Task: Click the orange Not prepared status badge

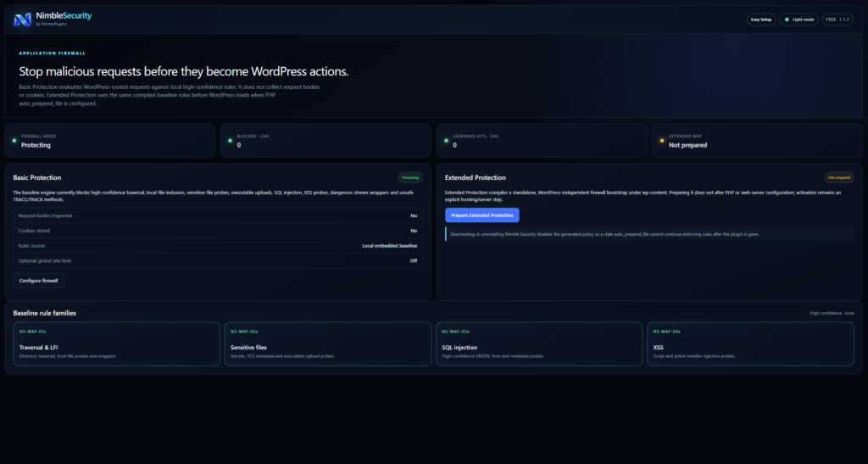Action: [x=839, y=178]
